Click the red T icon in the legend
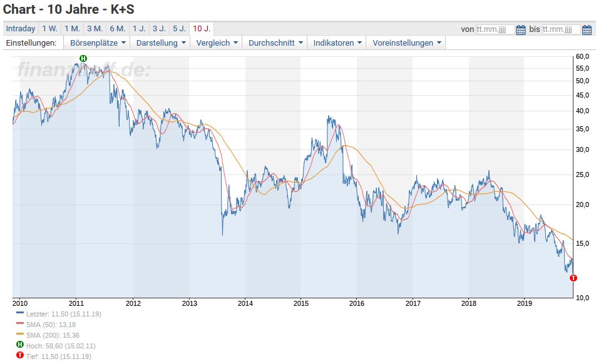The height and width of the screenshot is (364, 596). (x=20, y=355)
